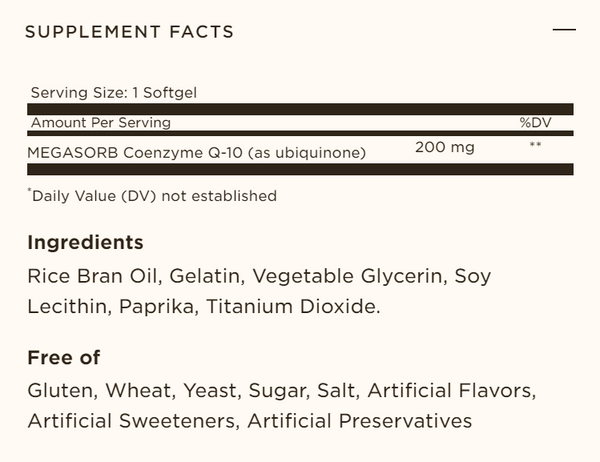Click the word Gelatin in ingredients
This screenshot has height=462, width=600.
pos(205,275)
